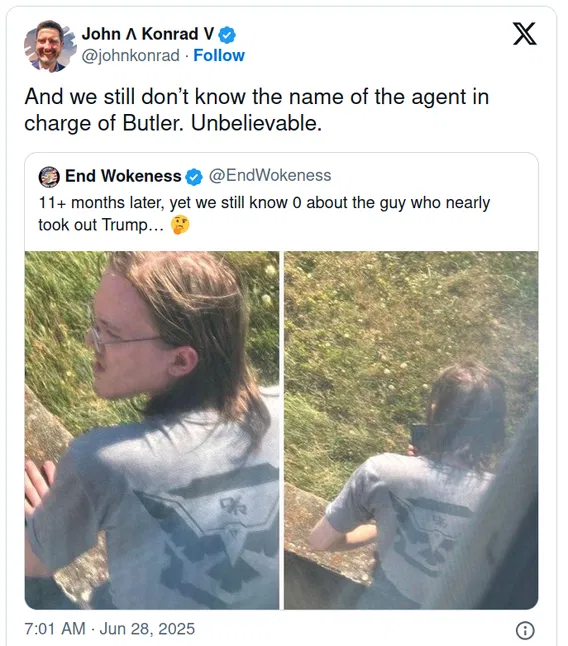Click 'took out Trump...' in the quoted tweet
Viewport: 568px width, 646px height.
point(101,225)
